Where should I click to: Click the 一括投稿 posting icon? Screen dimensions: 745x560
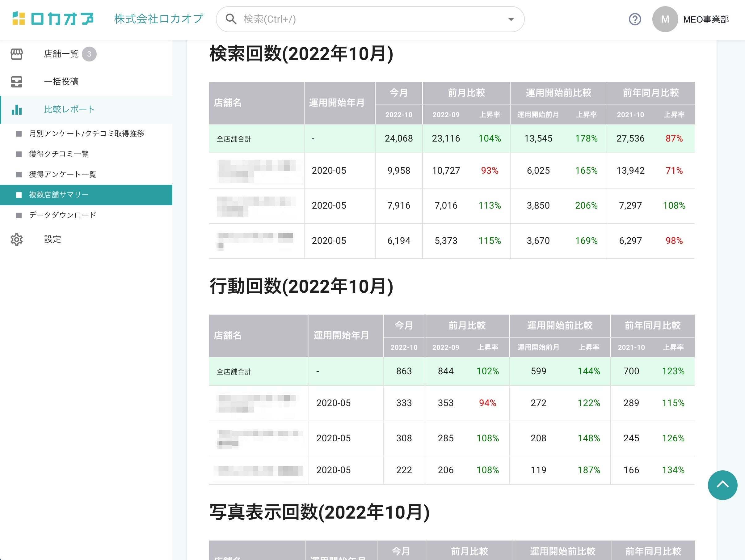click(x=16, y=82)
